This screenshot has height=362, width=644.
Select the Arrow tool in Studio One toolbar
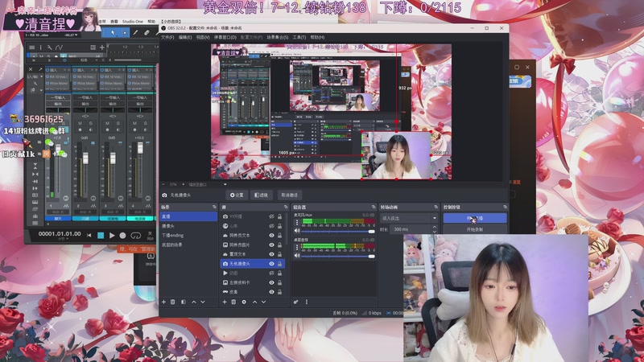(113, 33)
